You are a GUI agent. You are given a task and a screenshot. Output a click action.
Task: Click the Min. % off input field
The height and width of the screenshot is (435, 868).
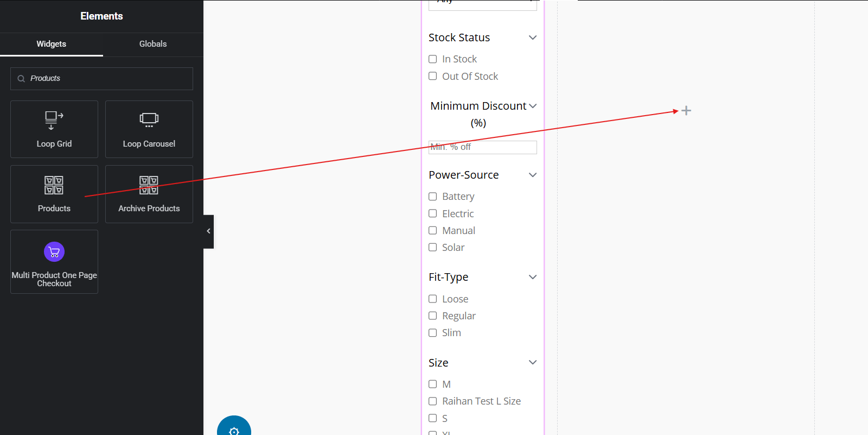(482, 147)
